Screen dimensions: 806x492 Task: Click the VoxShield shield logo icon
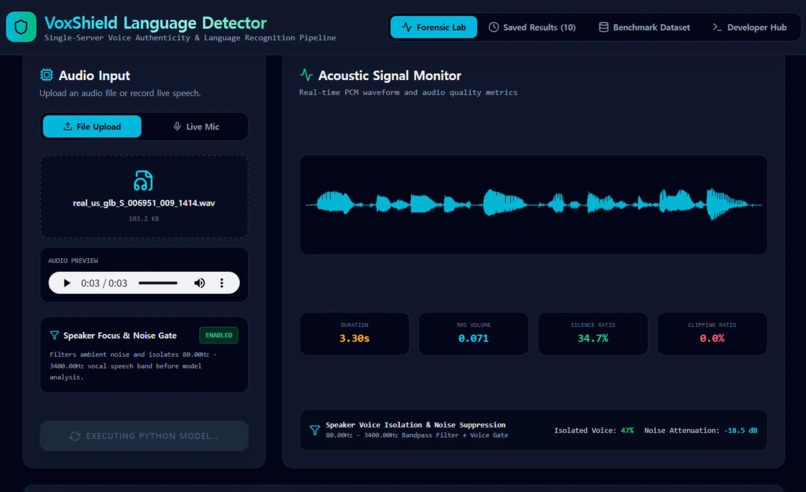[x=21, y=27]
